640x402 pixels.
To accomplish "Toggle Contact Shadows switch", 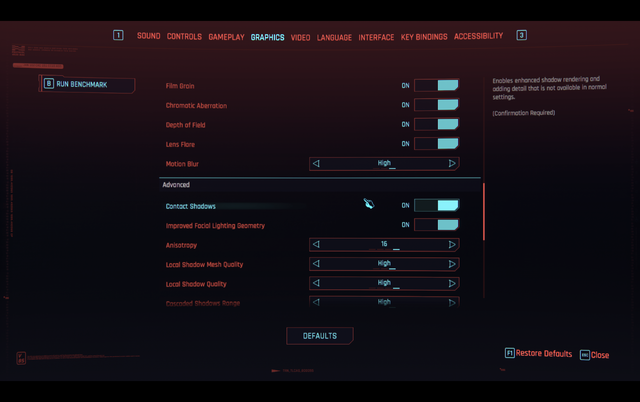I will 436,205.
